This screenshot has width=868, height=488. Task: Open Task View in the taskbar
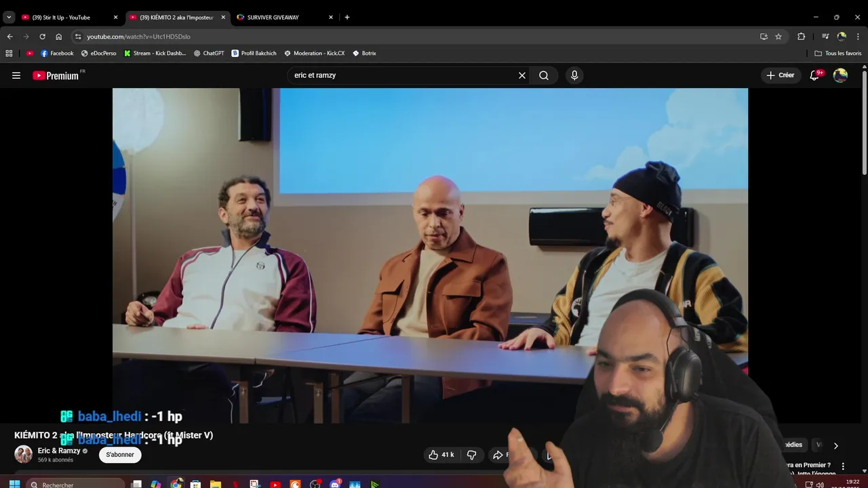136,484
